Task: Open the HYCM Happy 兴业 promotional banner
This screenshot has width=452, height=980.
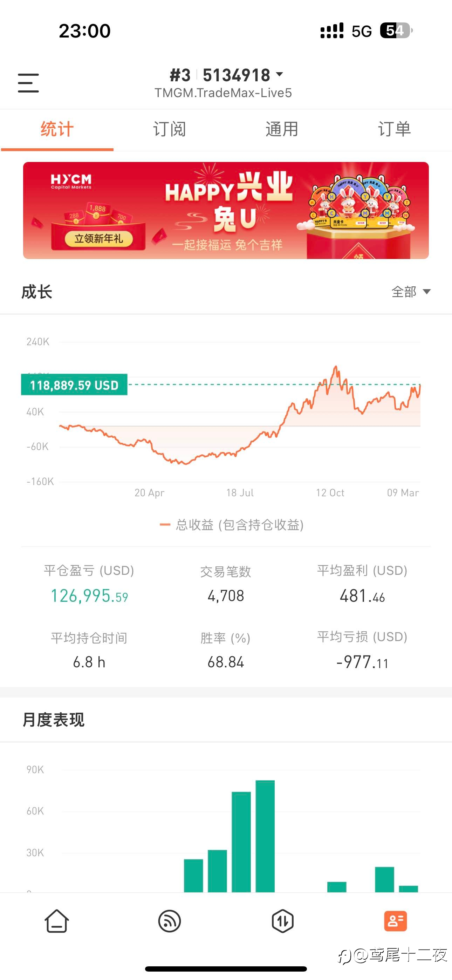Action: [x=226, y=210]
